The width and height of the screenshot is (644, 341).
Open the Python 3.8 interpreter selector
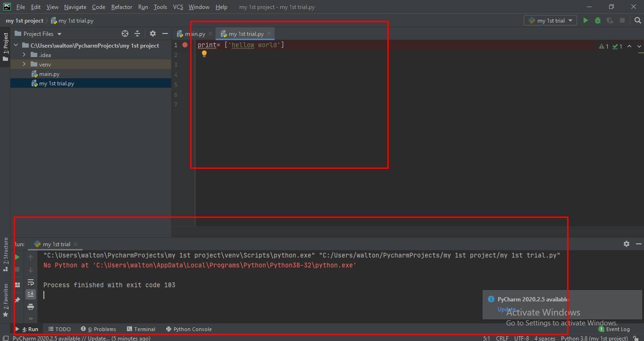[594, 338]
